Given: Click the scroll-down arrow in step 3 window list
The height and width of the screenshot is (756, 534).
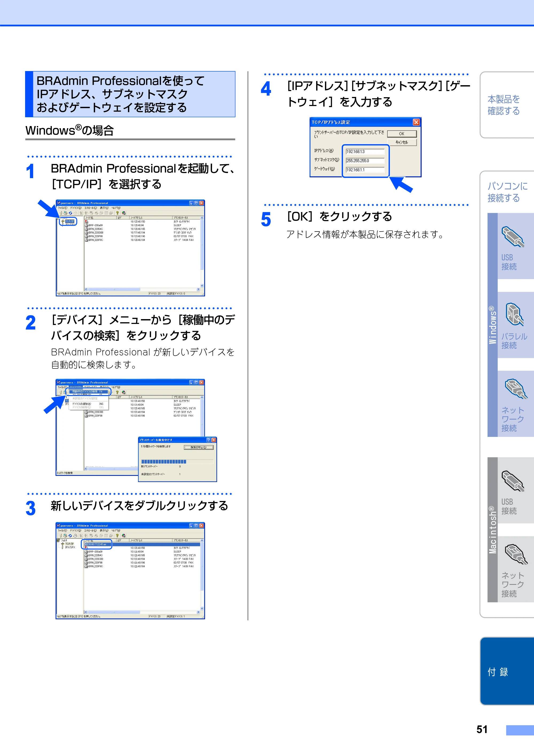Looking at the screenshot, I should coord(202,609).
